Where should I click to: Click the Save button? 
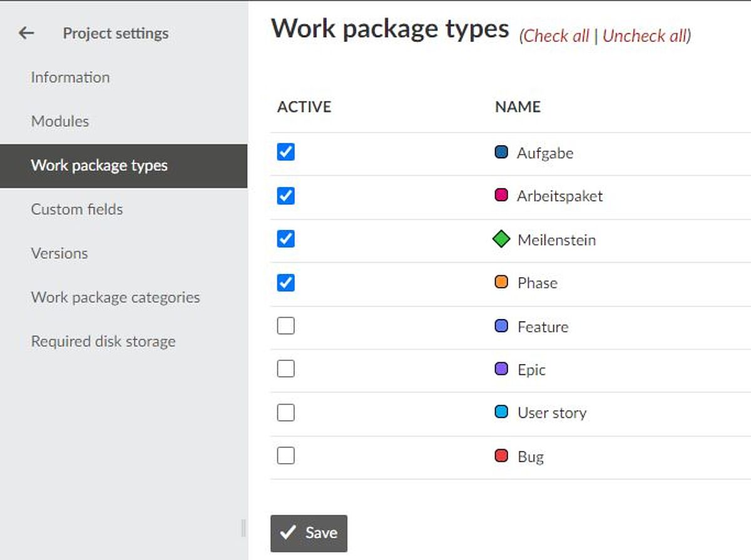(309, 533)
